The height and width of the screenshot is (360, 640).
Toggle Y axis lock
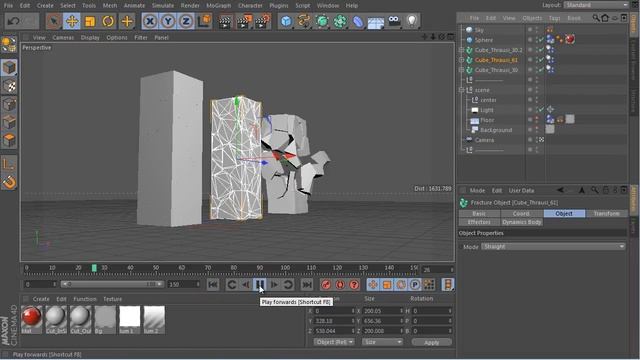click(168, 21)
